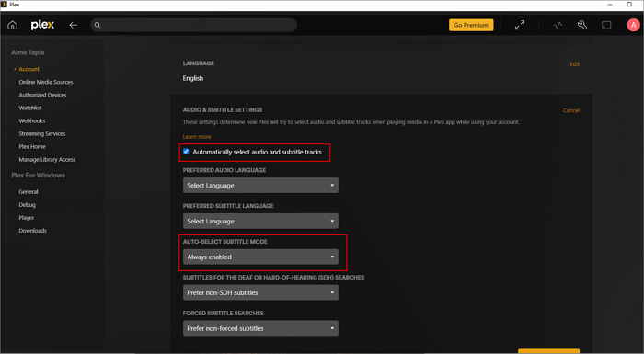Screen dimensions: 644x354
Task: Click Edit next to Language
Action: coord(575,64)
